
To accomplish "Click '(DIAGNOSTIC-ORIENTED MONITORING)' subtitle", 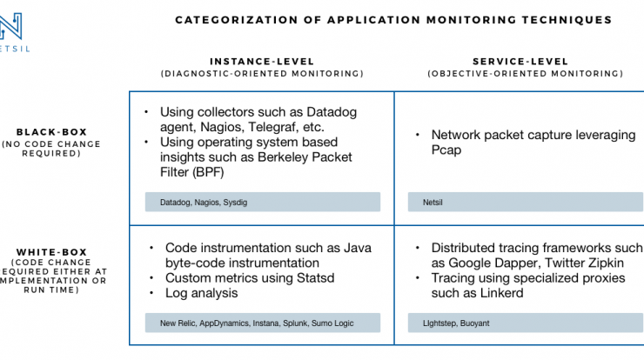I will [262, 73].
